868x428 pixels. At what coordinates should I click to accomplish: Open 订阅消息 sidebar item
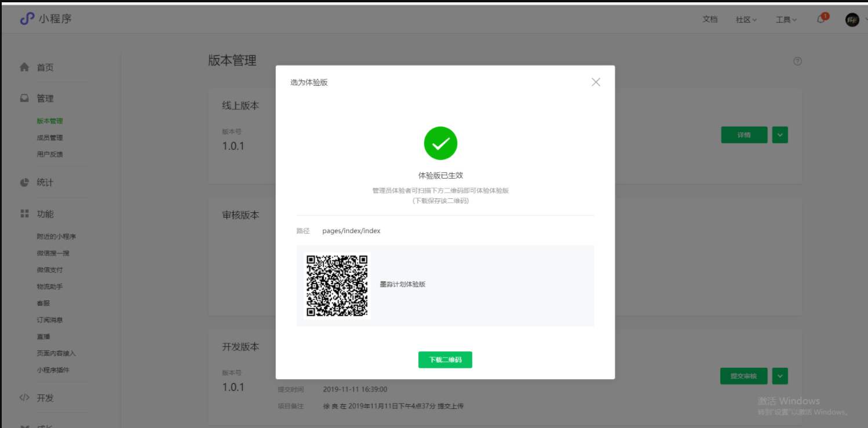(50, 320)
